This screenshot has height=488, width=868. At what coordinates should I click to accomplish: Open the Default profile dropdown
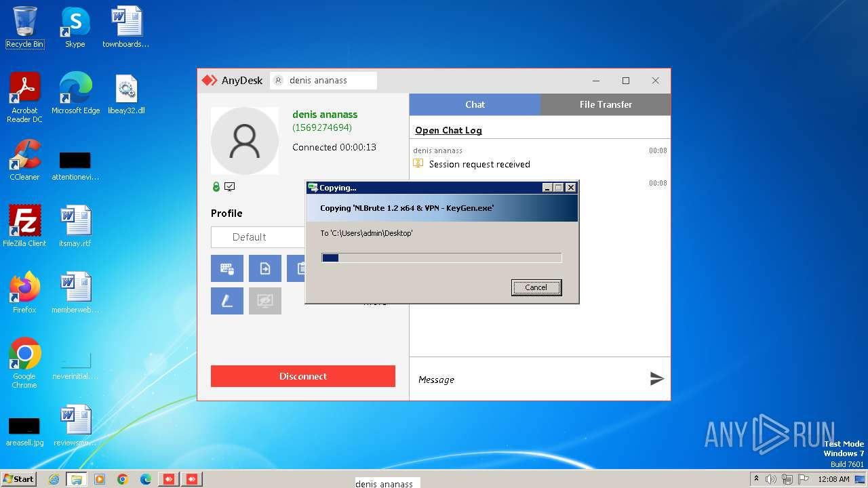point(258,237)
